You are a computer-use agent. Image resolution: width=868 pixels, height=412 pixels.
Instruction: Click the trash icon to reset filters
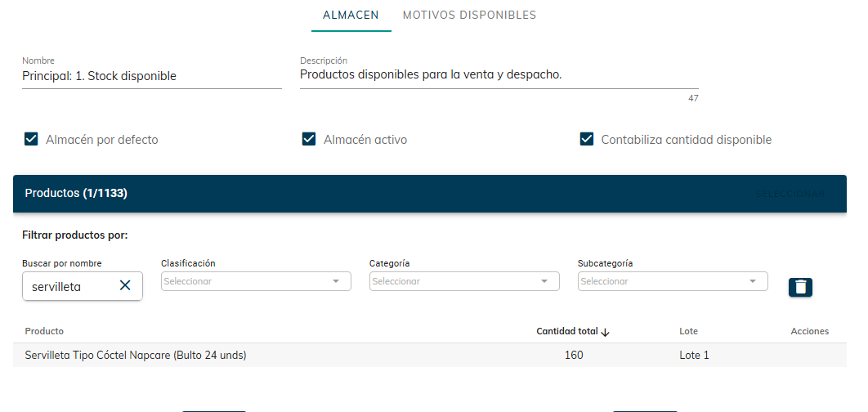click(x=800, y=287)
